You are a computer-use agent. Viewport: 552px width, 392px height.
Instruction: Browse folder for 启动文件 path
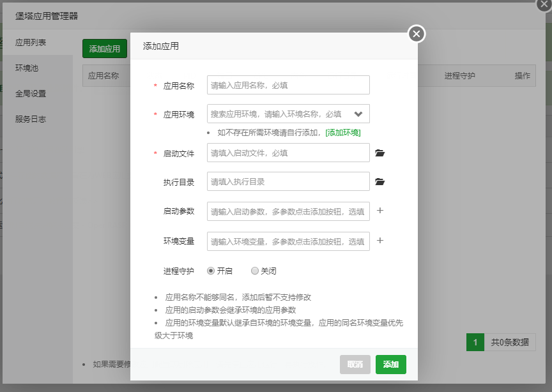pos(380,153)
